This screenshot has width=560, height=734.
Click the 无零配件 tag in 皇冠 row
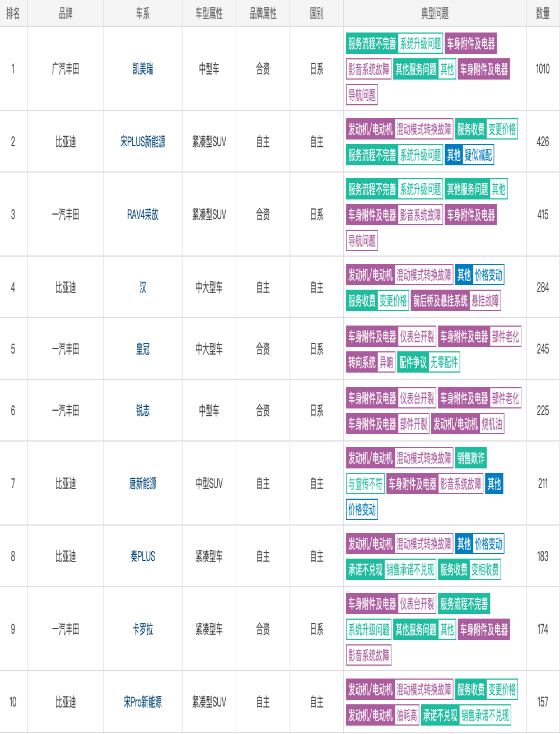click(444, 363)
